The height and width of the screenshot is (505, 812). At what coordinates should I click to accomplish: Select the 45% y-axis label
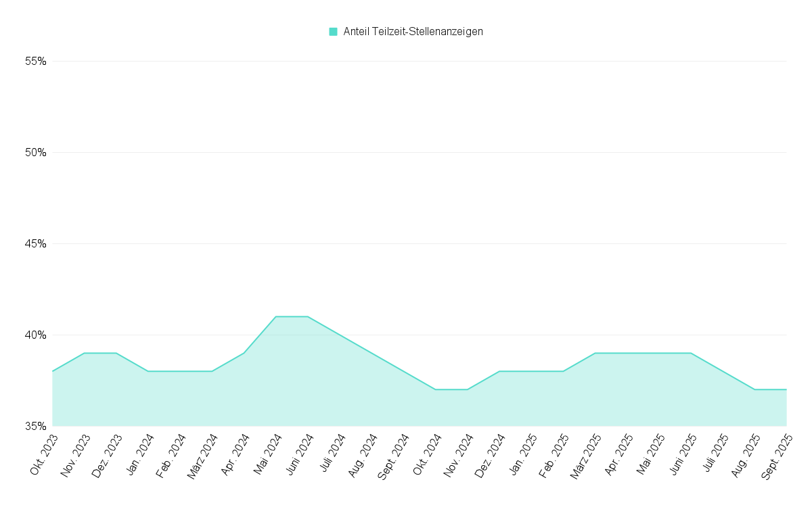point(35,244)
